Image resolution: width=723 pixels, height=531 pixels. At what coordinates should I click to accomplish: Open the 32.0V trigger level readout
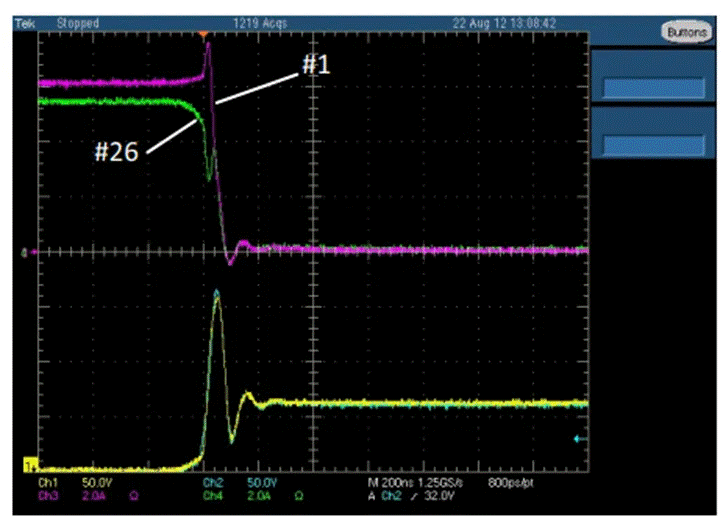point(439,496)
